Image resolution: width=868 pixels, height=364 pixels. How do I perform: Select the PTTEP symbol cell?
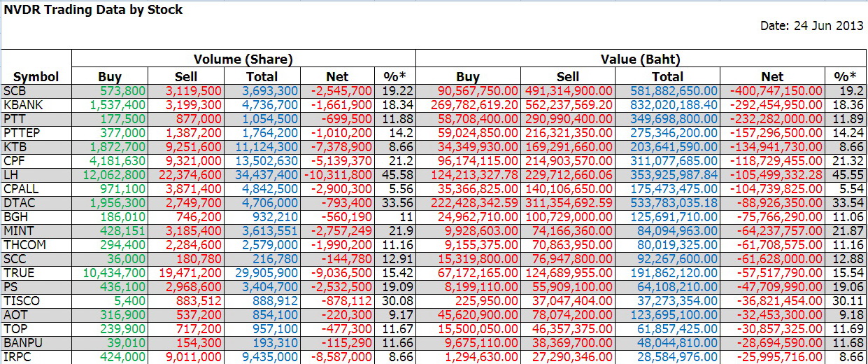tap(19, 131)
